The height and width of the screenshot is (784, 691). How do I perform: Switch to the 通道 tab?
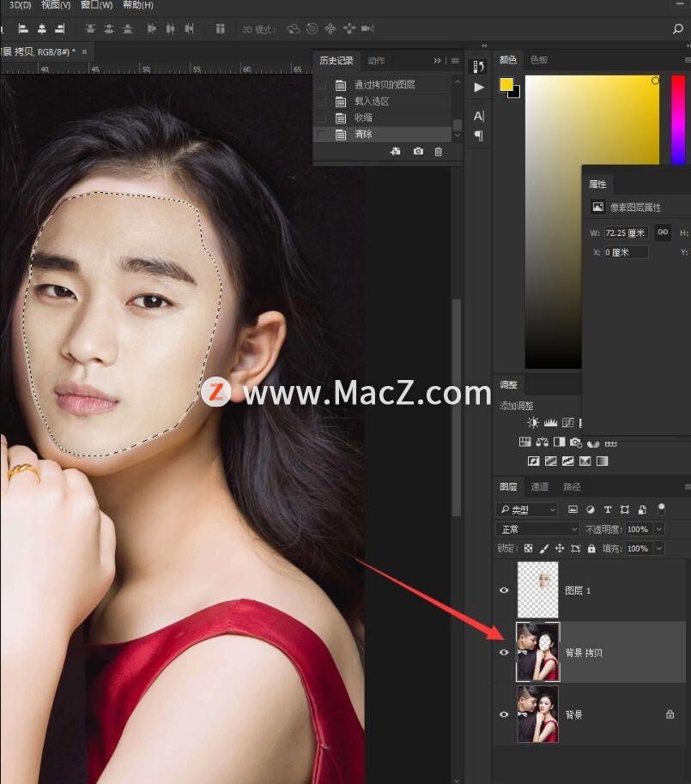coord(539,486)
